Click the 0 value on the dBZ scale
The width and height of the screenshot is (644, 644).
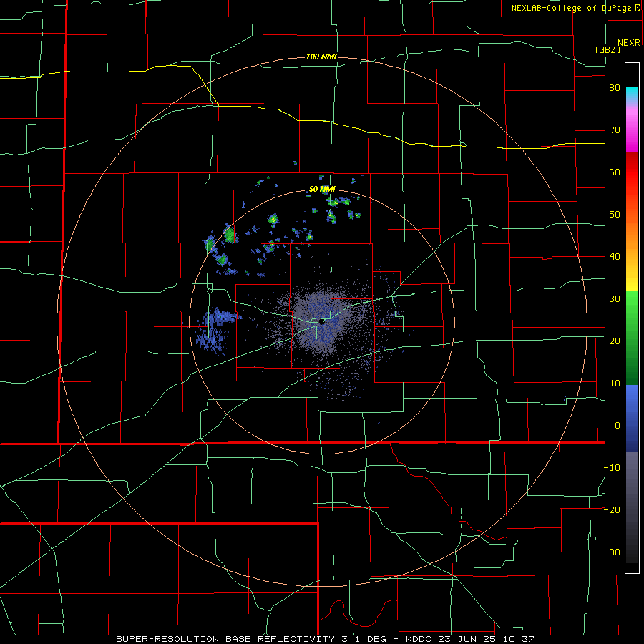click(618, 426)
